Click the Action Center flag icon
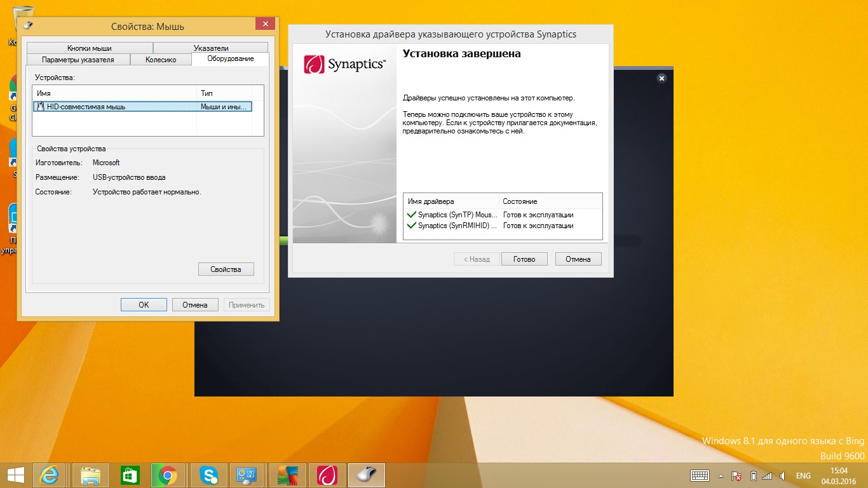Viewport: 868px width, 488px height. [737, 476]
